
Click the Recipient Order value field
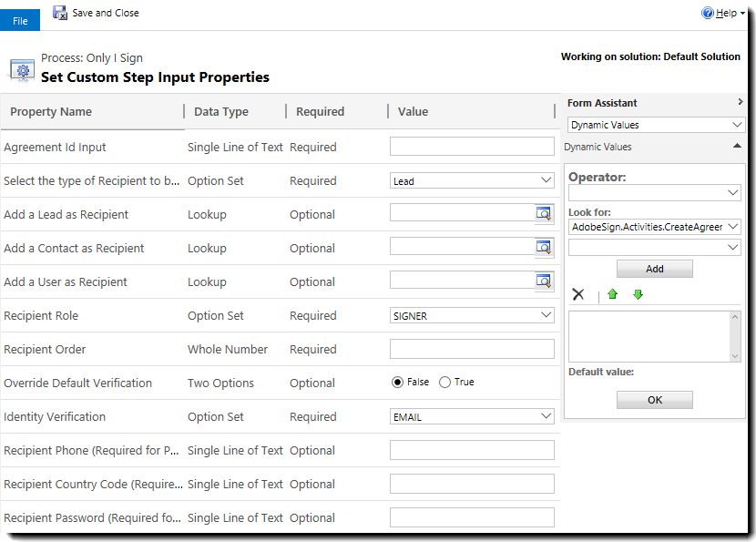tap(472, 349)
